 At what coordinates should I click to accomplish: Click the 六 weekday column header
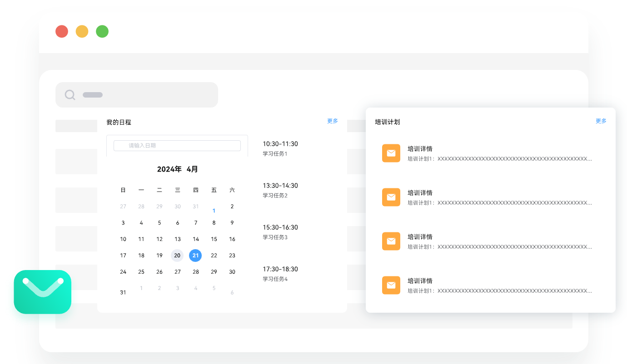tap(232, 190)
